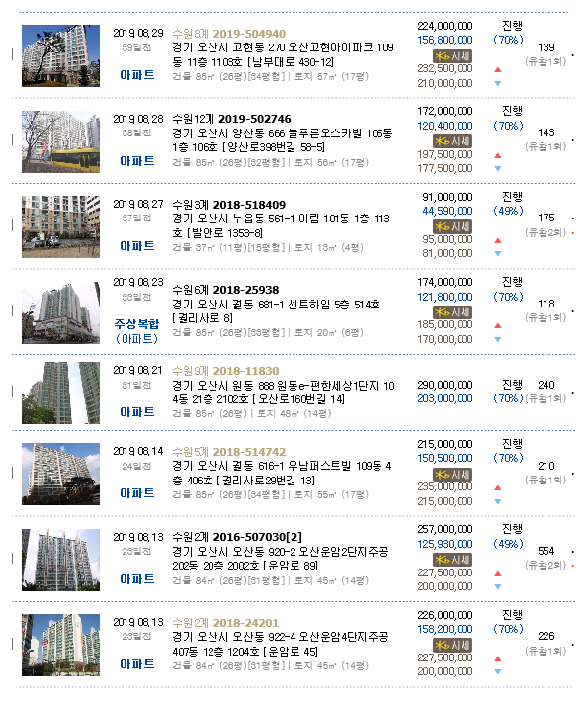
Task: Click minimum bid price 156,800,000
Action: pyautogui.click(x=445, y=40)
